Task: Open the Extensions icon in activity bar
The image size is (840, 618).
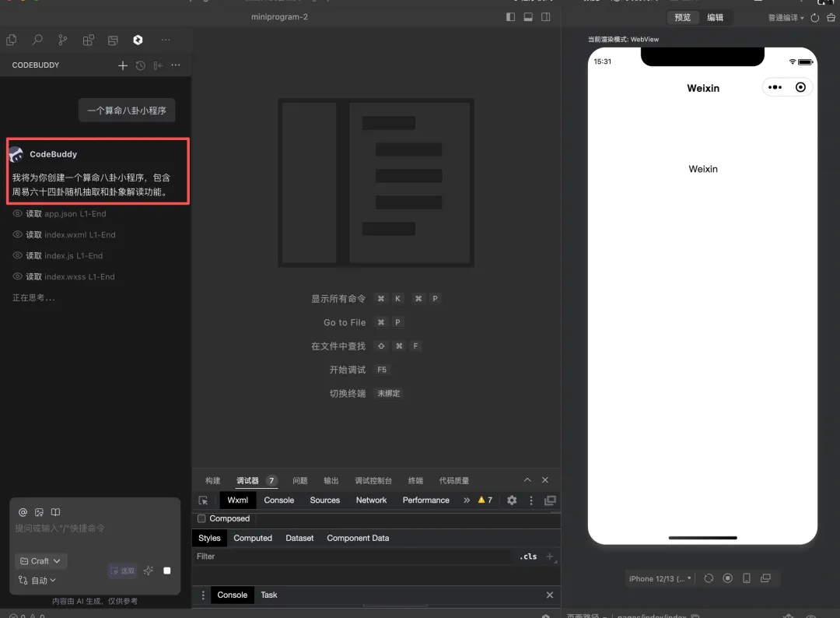Action: [x=89, y=40]
